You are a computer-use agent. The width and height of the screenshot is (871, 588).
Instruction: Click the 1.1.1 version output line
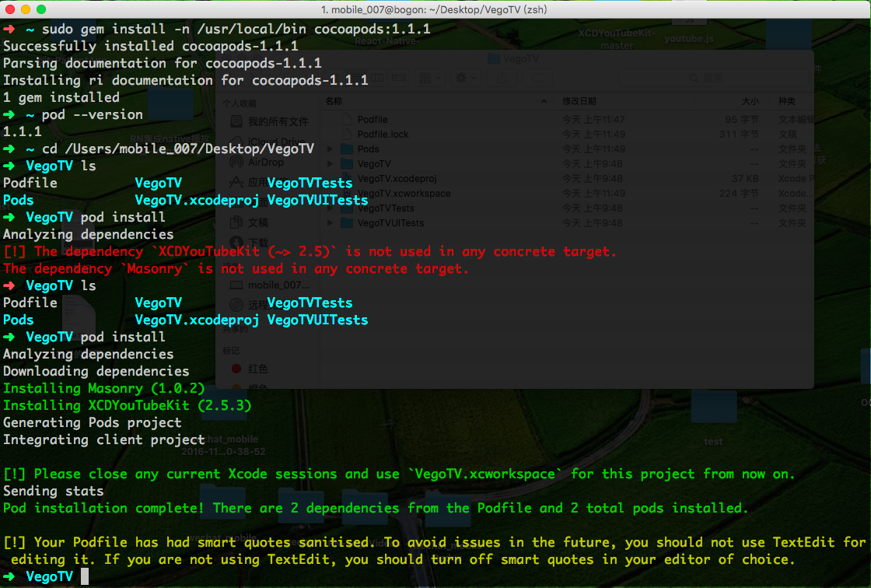pyautogui.click(x=23, y=131)
